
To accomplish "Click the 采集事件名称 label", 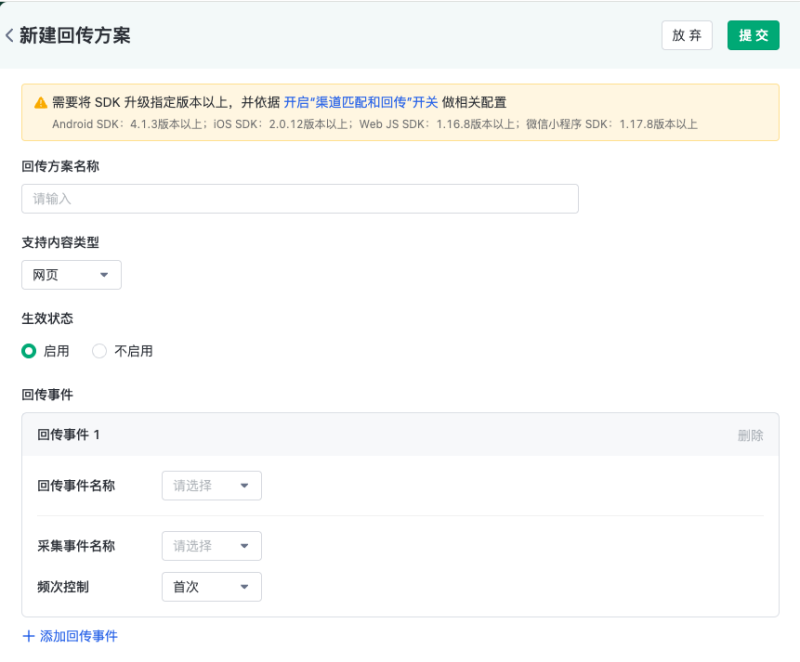I will [x=76, y=546].
